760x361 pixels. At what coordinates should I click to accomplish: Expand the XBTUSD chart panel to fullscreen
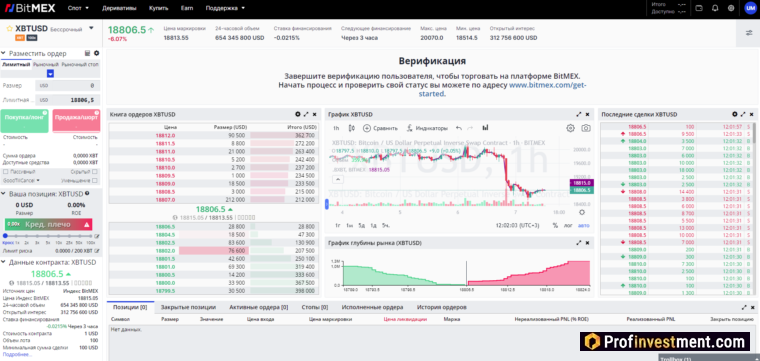579,114
